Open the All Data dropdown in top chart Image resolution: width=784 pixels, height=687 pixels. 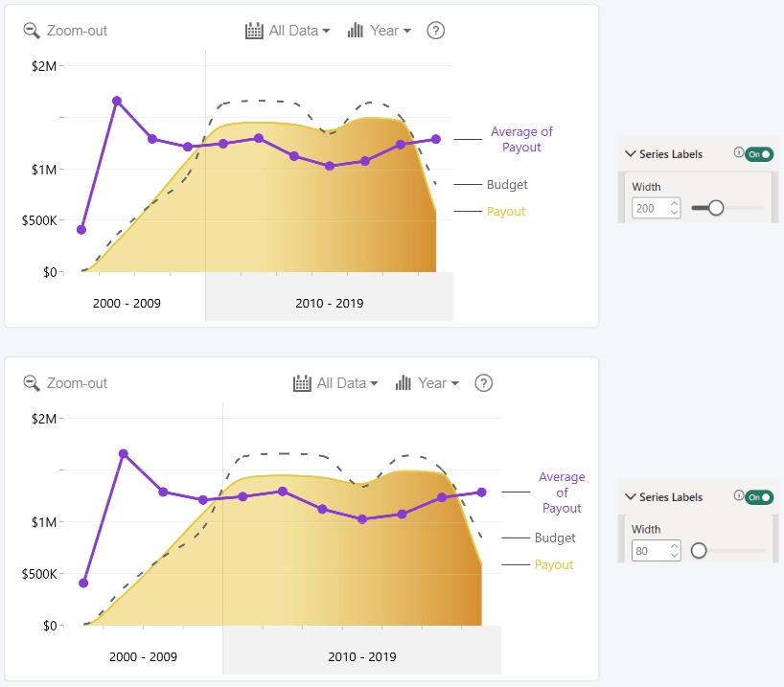point(299,31)
